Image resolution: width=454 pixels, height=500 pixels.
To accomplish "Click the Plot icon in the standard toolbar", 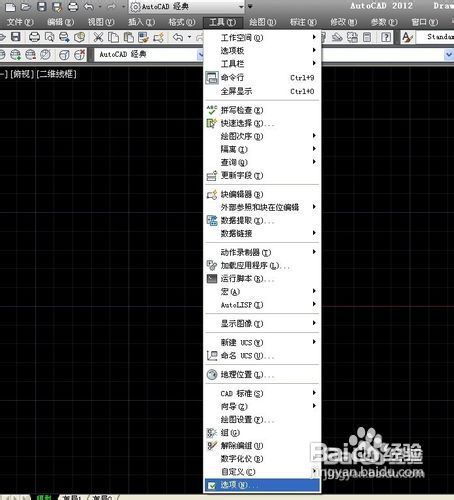I will (x=34, y=37).
